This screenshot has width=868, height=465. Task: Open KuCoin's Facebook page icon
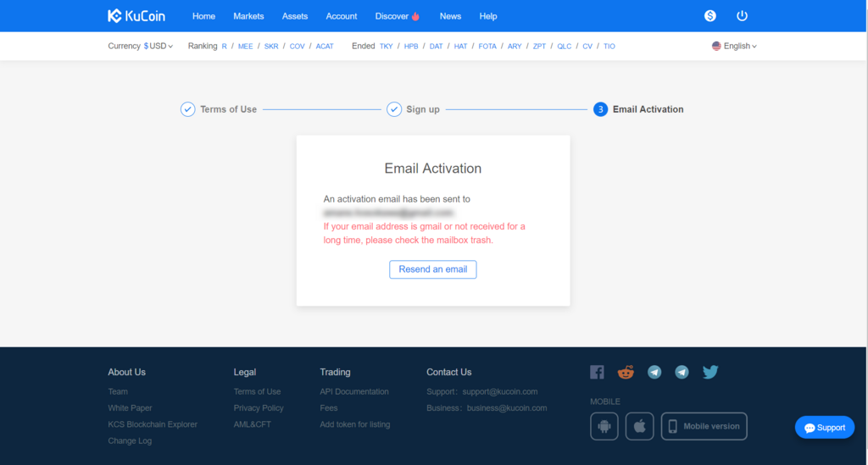tap(597, 372)
